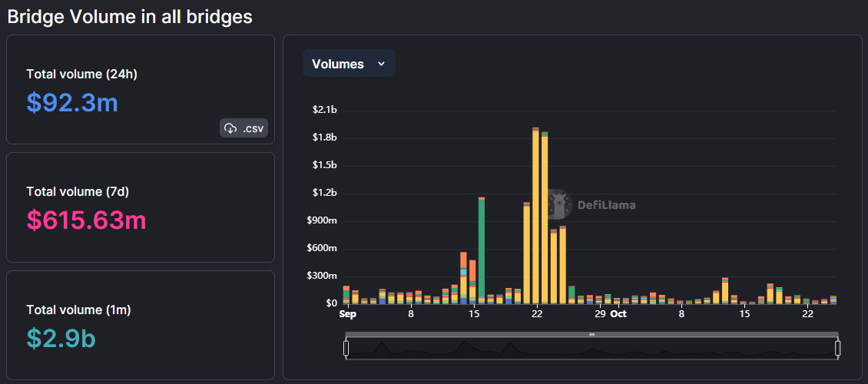Download the bridge volume .csv file
The height and width of the screenshot is (384, 868).
(x=244, y=128)
